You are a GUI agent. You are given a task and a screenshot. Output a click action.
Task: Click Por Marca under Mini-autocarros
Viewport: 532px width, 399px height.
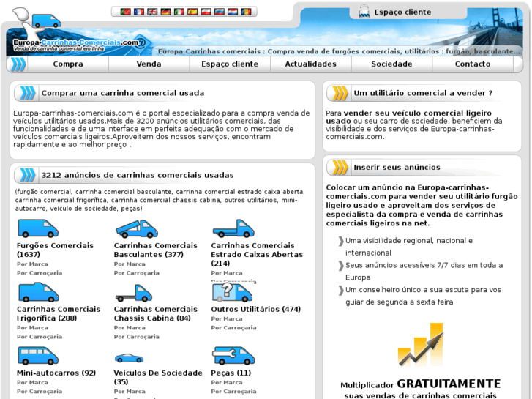33,382
